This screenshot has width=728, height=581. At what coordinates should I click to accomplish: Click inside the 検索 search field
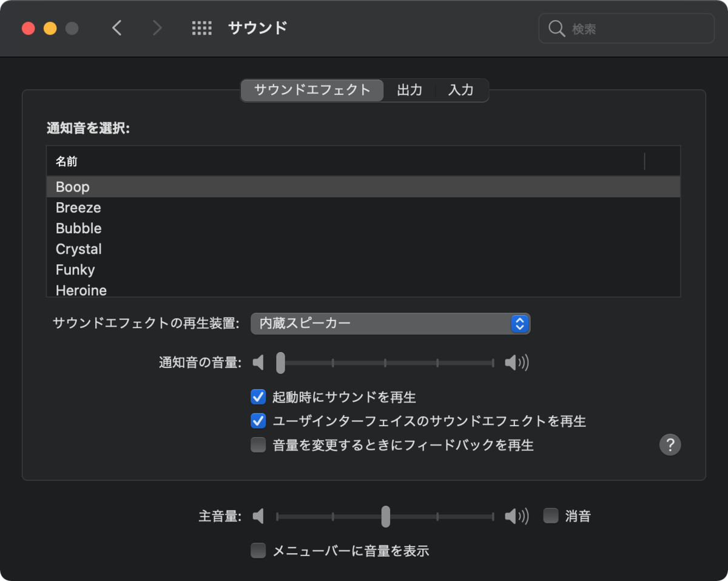625,28
